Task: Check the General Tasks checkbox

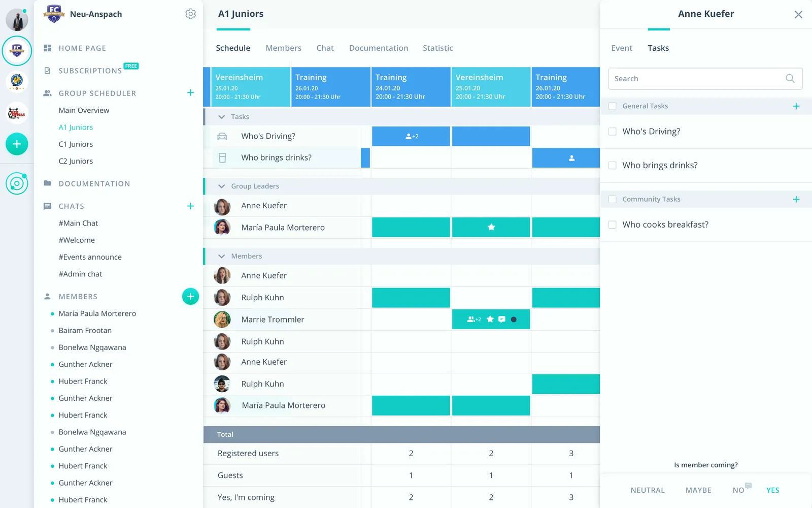Action: (x=613, y=106)
